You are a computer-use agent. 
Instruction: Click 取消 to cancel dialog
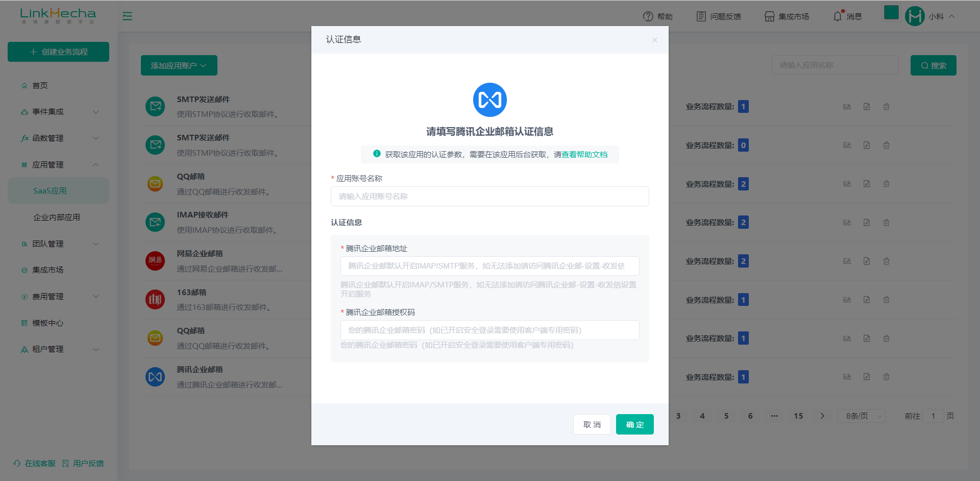point(592,424)
